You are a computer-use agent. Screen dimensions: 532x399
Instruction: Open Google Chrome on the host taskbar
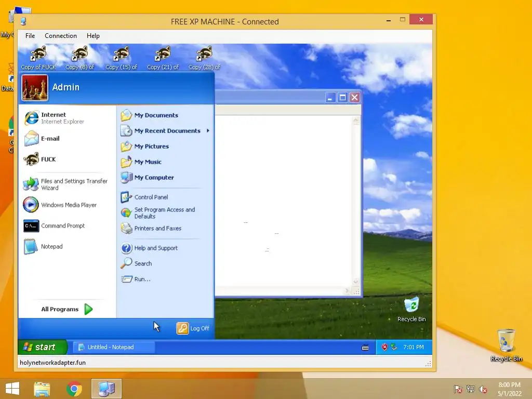click(x=74, y=389)
